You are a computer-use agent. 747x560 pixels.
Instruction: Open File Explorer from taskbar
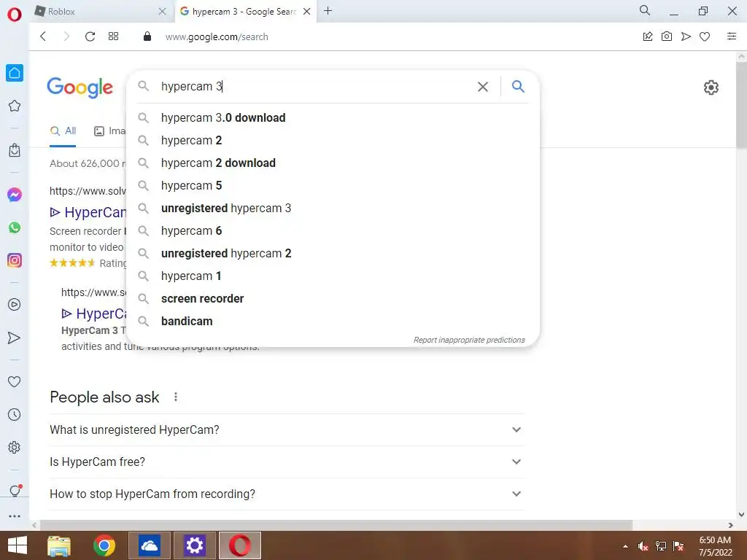(59, 545)
